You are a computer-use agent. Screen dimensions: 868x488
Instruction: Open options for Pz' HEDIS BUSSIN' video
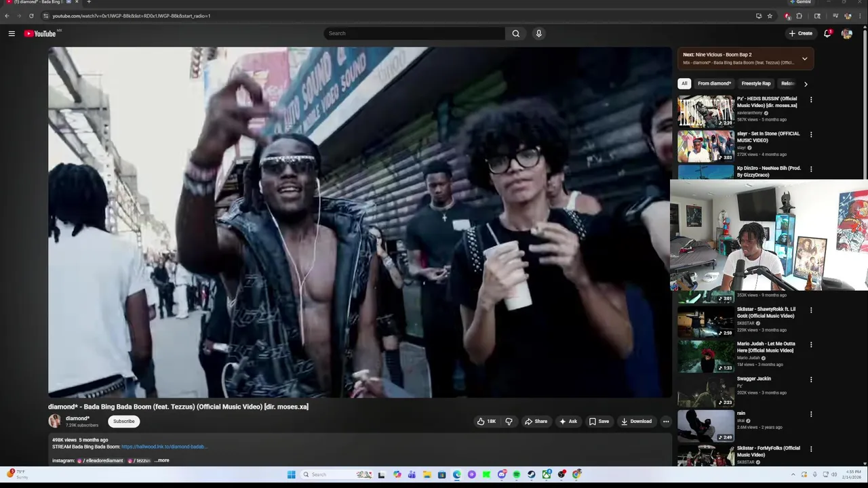coord(811,100)
